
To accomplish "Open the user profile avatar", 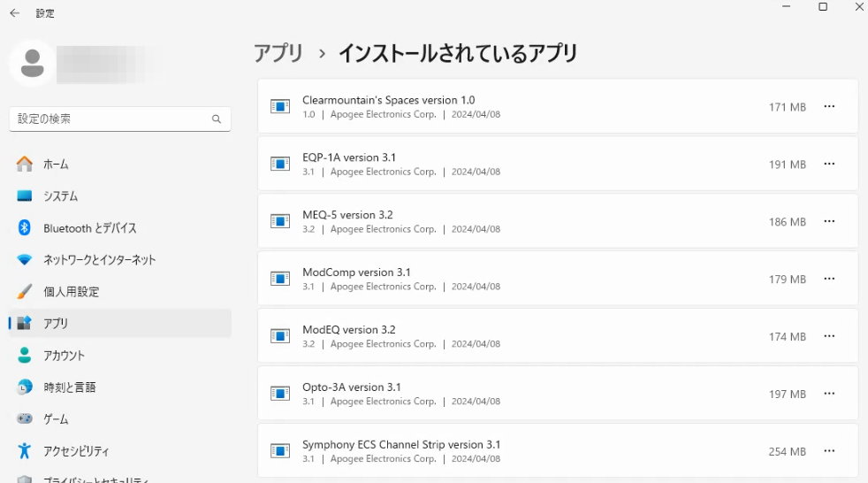I will point(32,63).
